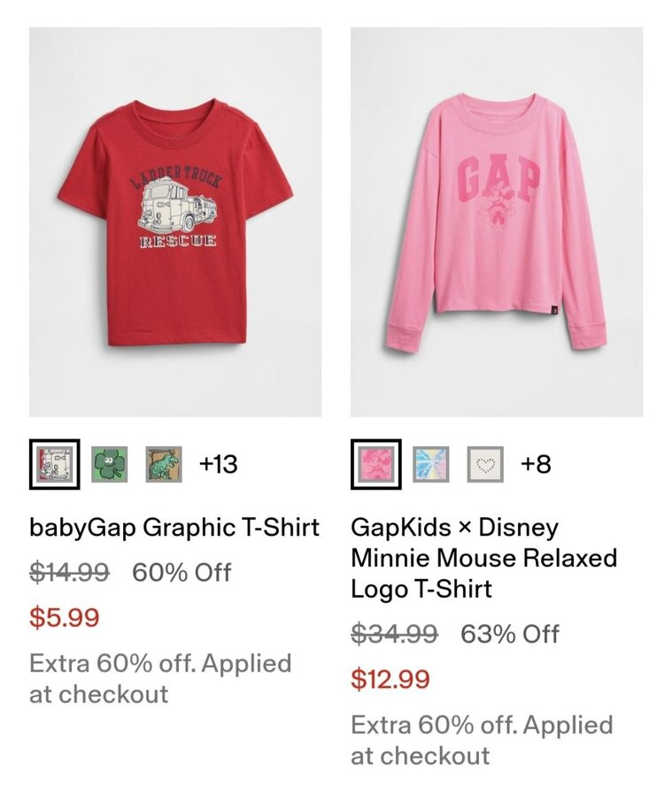The height and width of the screenshot is (797, 672).
Task: Show the +8 additional color options
Action: point(536,463)
